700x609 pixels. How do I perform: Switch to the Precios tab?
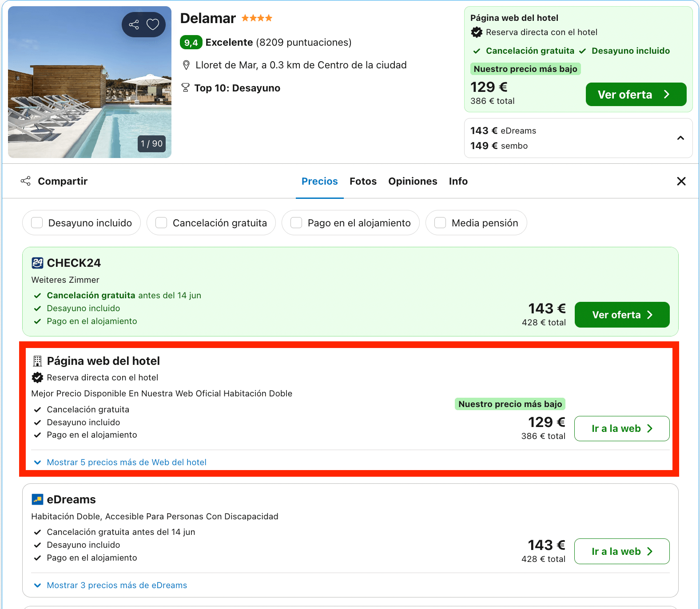pyautogui.click(x=320, y=181)
